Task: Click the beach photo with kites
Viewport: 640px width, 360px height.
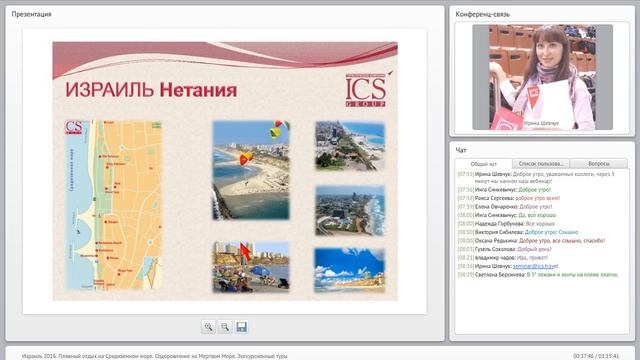Action: pos(251,170)
